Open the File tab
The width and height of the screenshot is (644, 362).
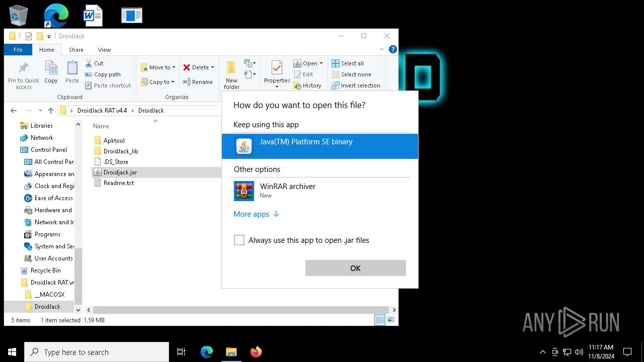[18, 50]
